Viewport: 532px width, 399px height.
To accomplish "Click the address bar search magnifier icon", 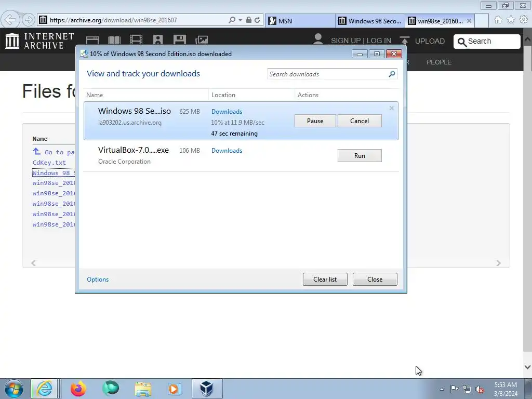I will (232, 20).
